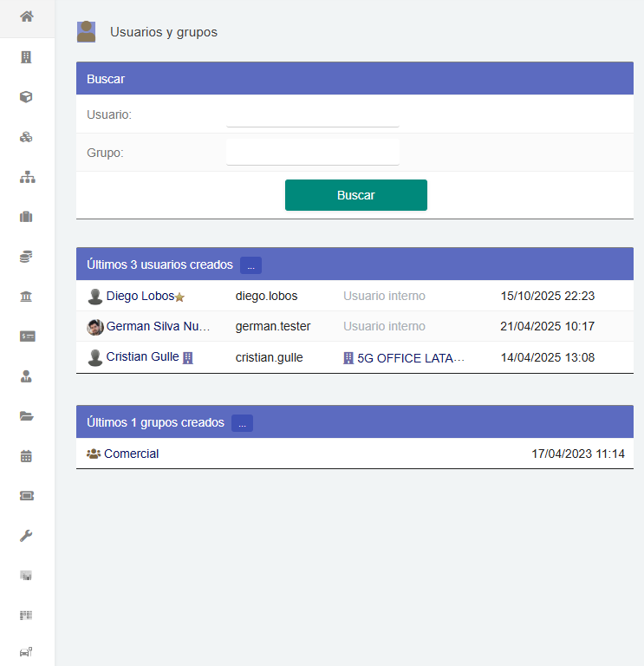Open user Diego Lobos profile link
The image size is (644, 666).
click(140, 296)
